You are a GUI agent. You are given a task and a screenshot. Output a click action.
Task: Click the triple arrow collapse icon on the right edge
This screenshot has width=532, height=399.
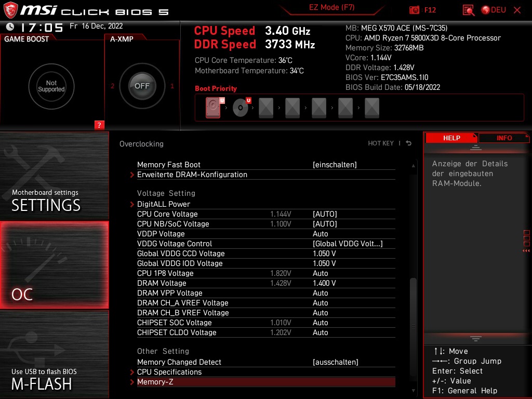(x=526, y=251)
